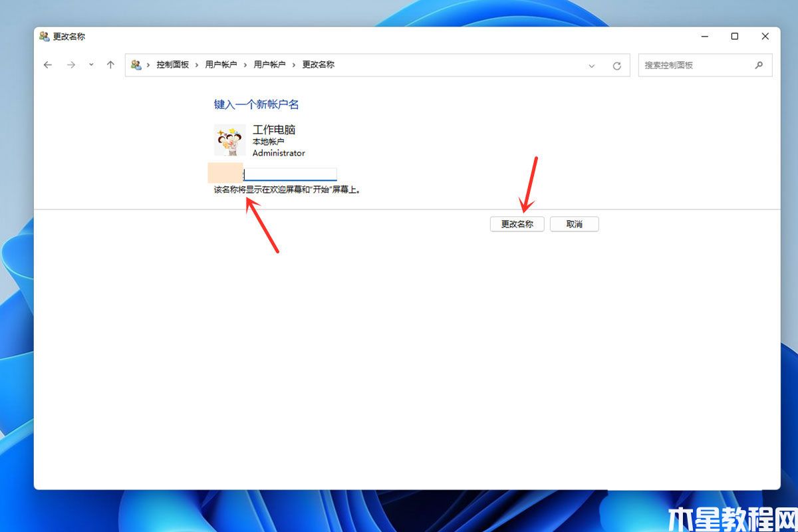Click the 键入一个新帐户名 heading

[x=256, y=104]
